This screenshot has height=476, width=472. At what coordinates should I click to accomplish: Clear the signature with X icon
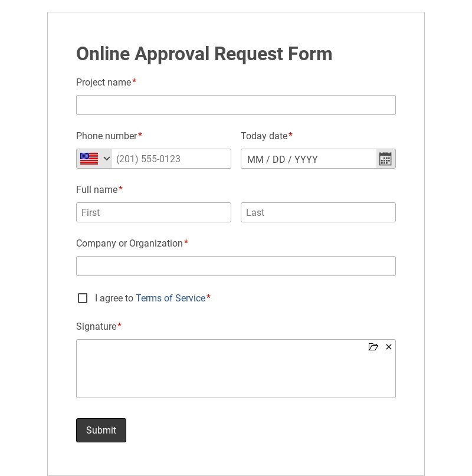coord(389,347)
